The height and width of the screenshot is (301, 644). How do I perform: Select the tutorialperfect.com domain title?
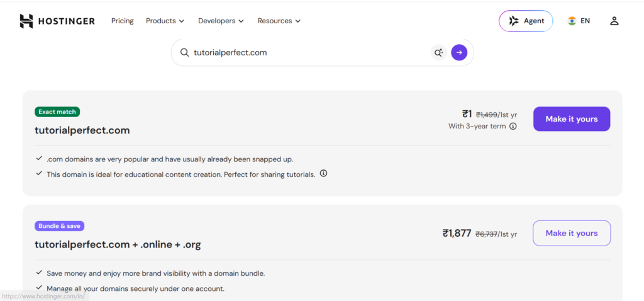click(82, 131)
